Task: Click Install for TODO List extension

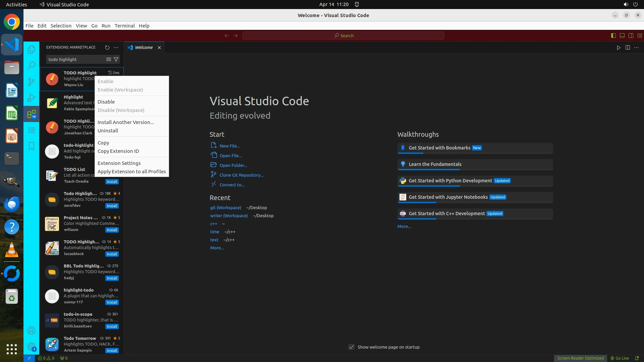Action: pos(112,182)
